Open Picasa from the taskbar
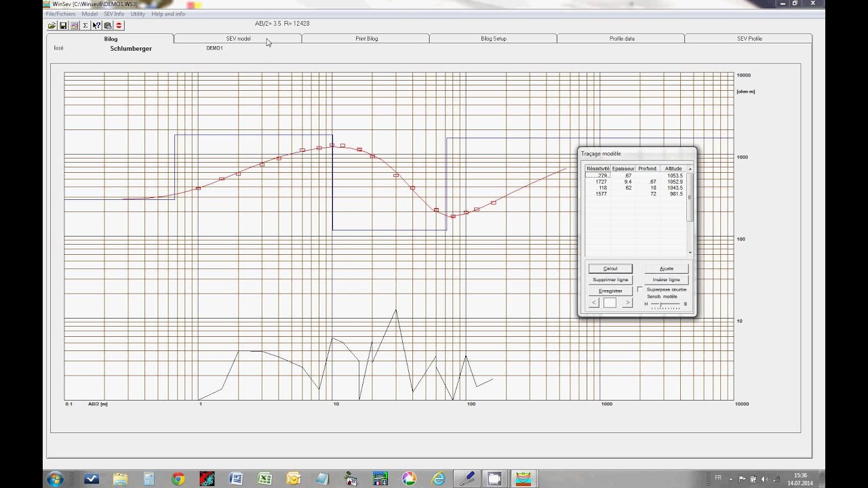 pyautogui.click(x=409, y=479)
